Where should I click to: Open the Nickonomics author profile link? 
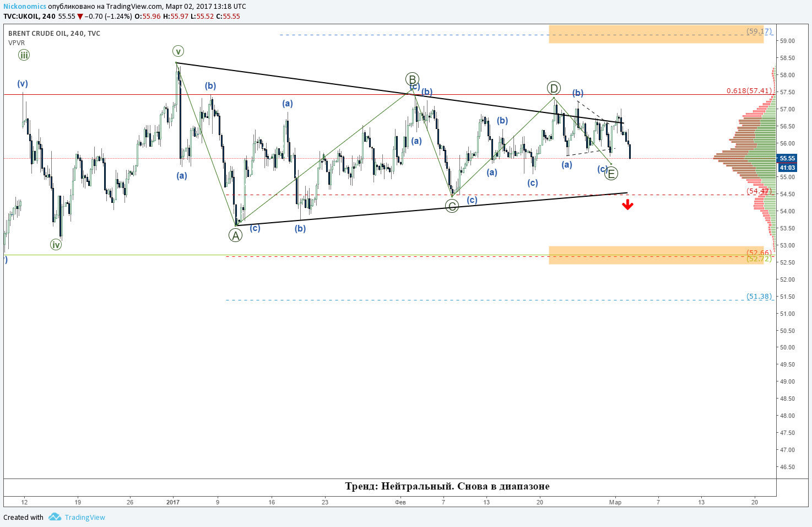coord(25,7)
